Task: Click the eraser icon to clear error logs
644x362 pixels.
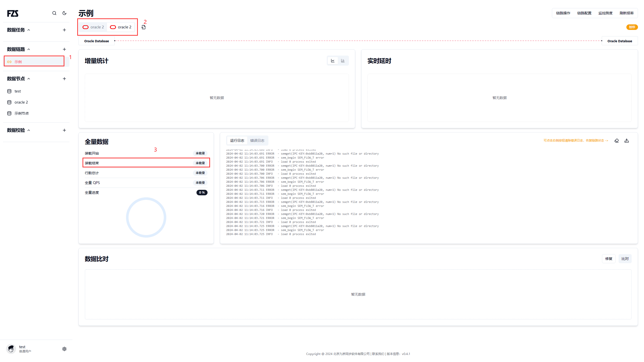Action: (617, 141)
